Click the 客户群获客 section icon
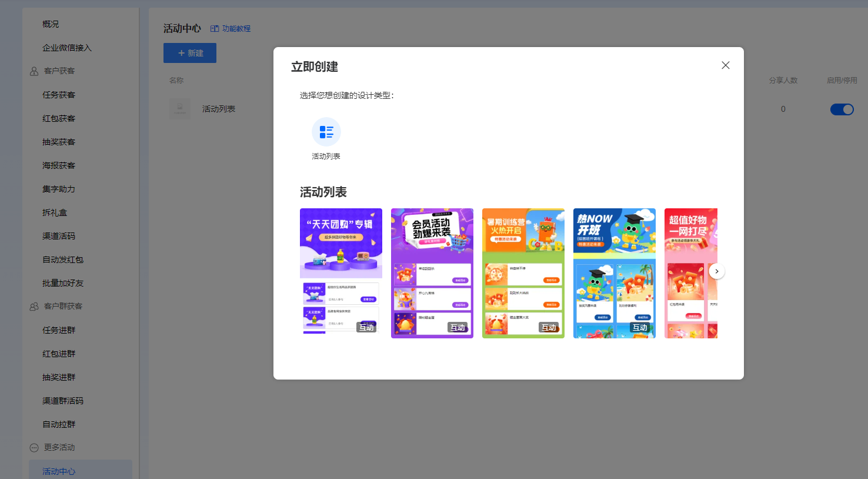Viewport: 868px width, 479px height. (34, 307)
